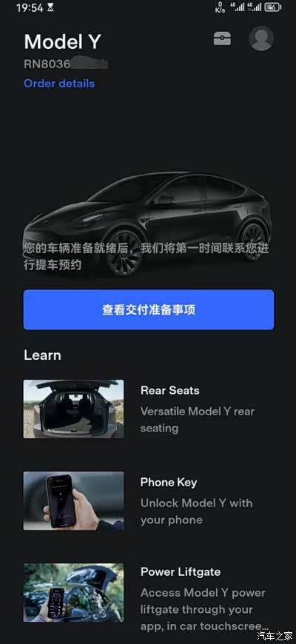Open the Phone Key thumbnail image
The height and width of the screenshot is (644, 296).
(73, 500)
